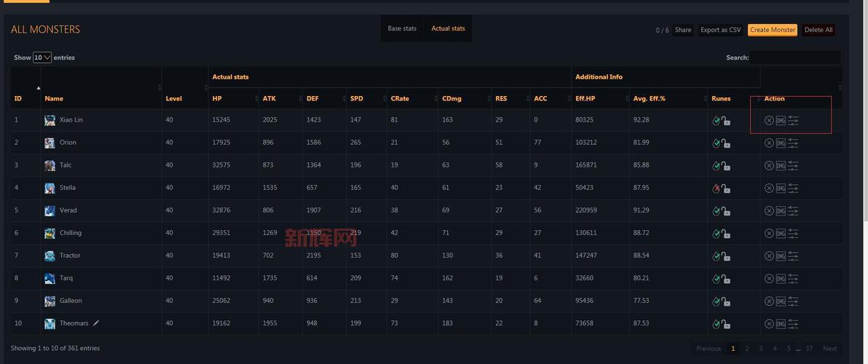Open the sliders icon for Galleon
Screen dimensions: 868x364
[x=793, y=301]
